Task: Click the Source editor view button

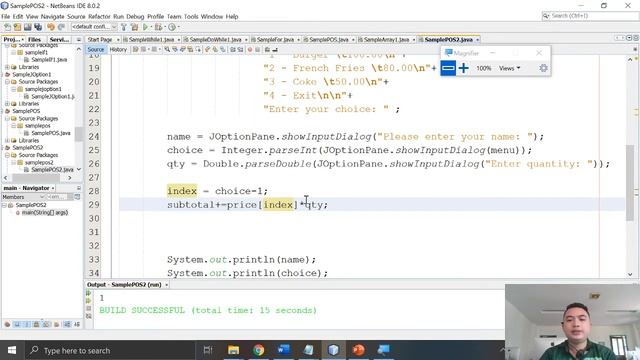Action: click(96, 49)
